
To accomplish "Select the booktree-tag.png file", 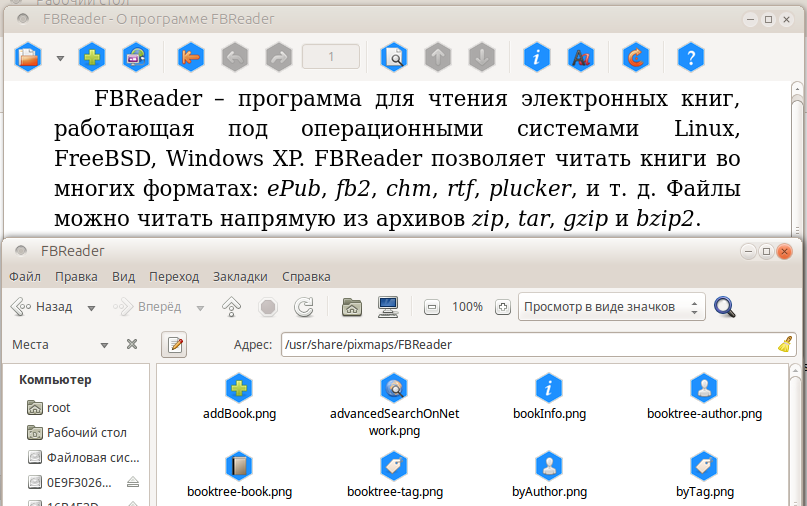I will coord(394,475).
